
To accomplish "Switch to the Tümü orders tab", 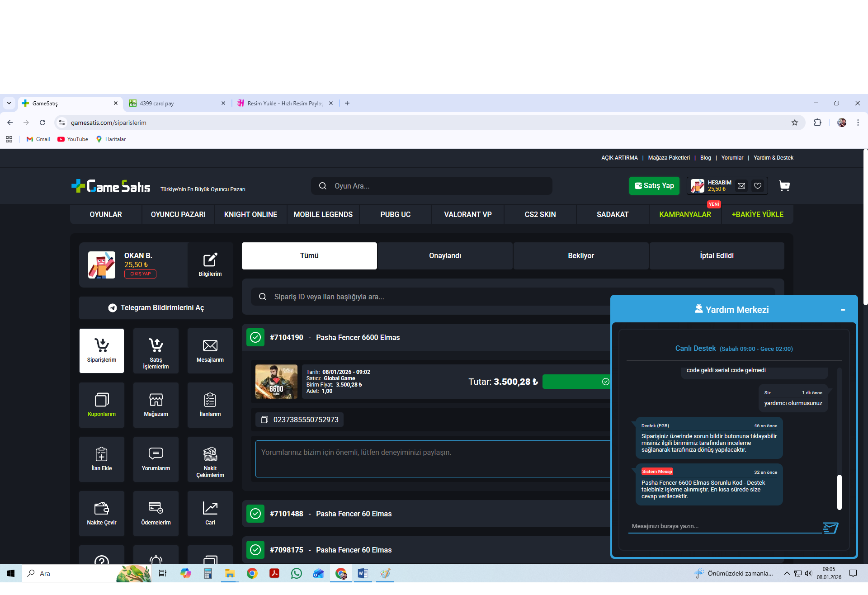I will pyautogui.click(x=309, y=256).
